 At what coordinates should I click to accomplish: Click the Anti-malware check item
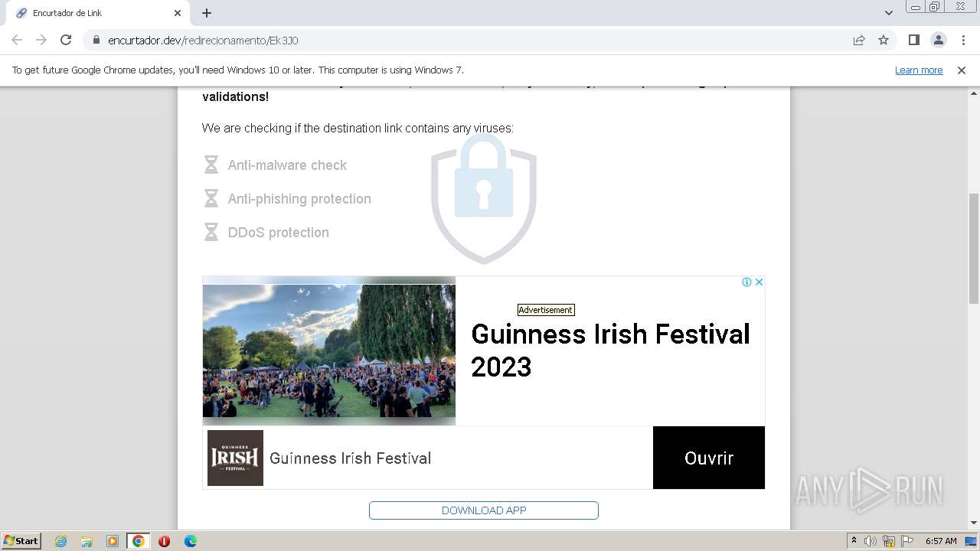pyautogui.click(x=287, y=165)
